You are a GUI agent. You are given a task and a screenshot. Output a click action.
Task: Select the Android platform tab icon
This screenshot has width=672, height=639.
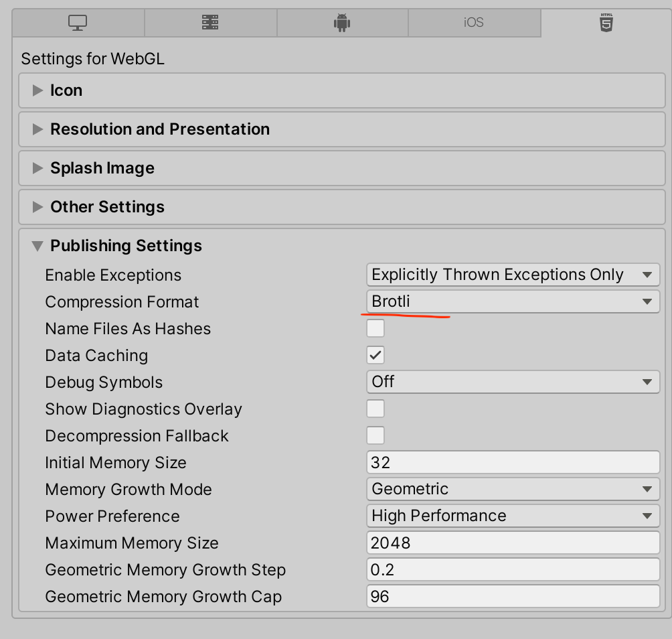tap(342, 23)
